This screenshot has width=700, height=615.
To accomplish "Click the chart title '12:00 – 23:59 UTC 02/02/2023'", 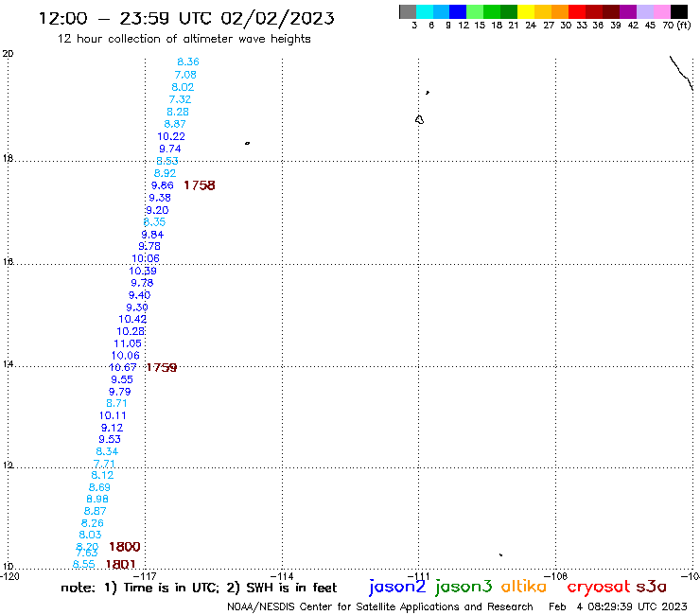I will click(186, 18).
